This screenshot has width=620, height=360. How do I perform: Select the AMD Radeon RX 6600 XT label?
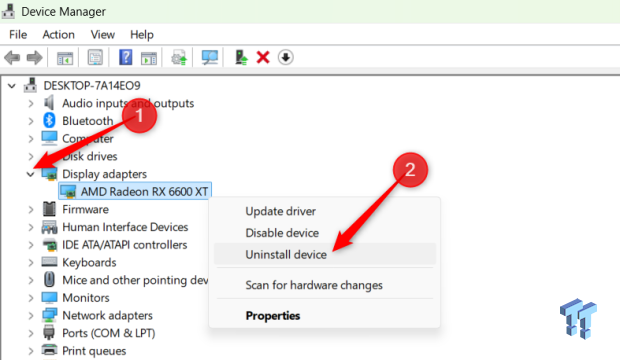[144, 192]
